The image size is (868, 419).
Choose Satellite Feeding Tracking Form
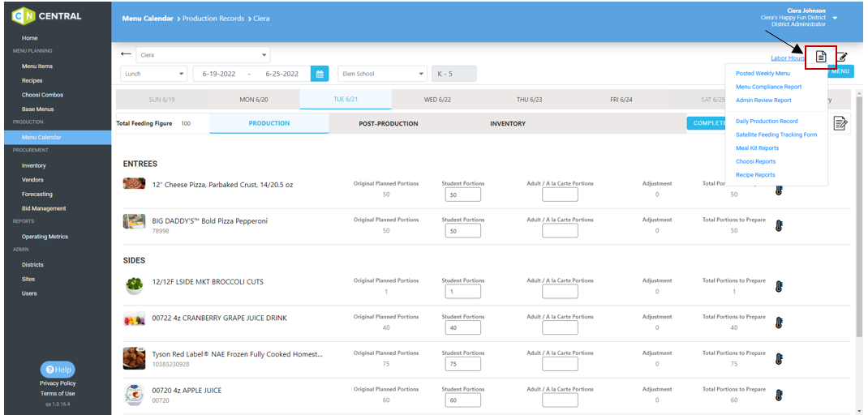(x=776, y=135)
